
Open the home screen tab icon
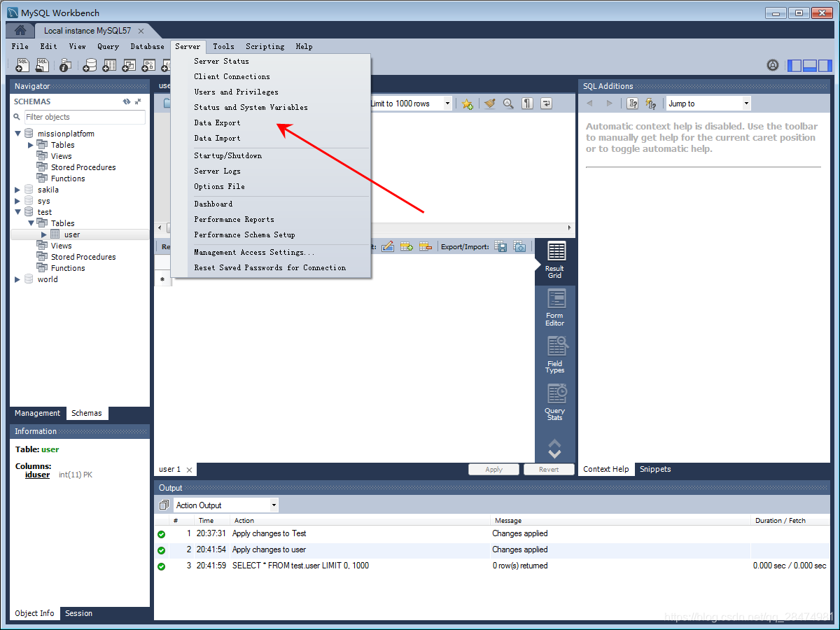(x=20, y=30)
